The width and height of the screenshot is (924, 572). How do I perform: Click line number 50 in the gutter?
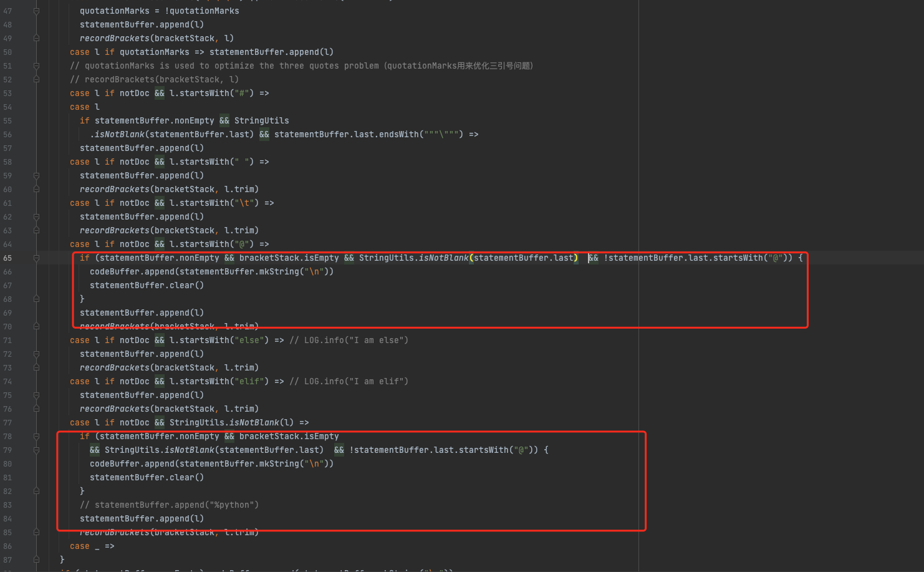pyautogui.click(x=7, y=52)
